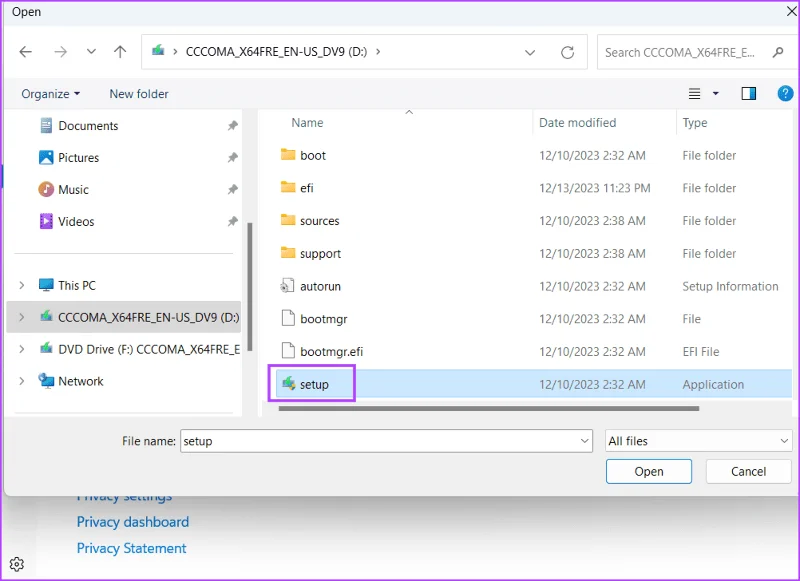800x581 pixels.
Task: Click the pin icon beside Videos
Action: 233,221
